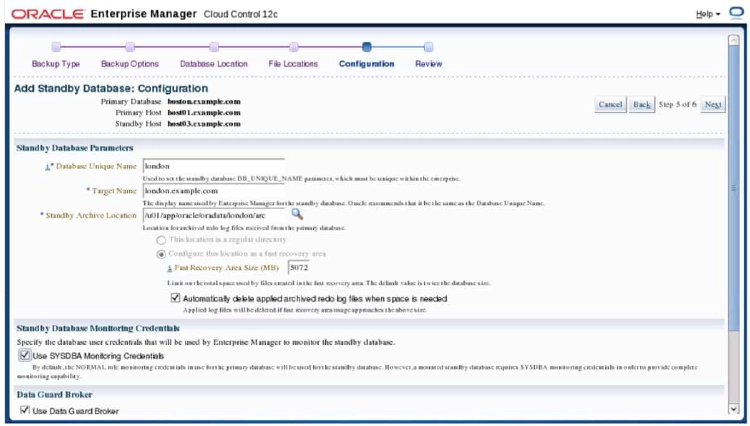Click the scrollbar up arrow
Image resolution: width=750 pixels, height=426 pixels.
(x=734, y=40)
